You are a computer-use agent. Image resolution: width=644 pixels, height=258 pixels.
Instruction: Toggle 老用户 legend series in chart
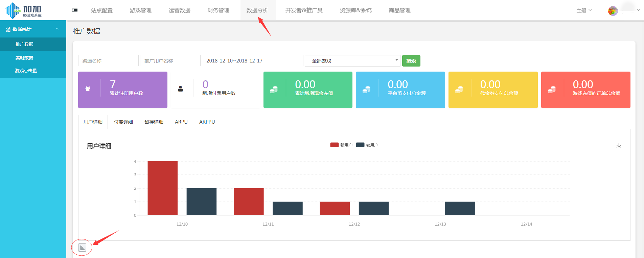pos(367,145)
